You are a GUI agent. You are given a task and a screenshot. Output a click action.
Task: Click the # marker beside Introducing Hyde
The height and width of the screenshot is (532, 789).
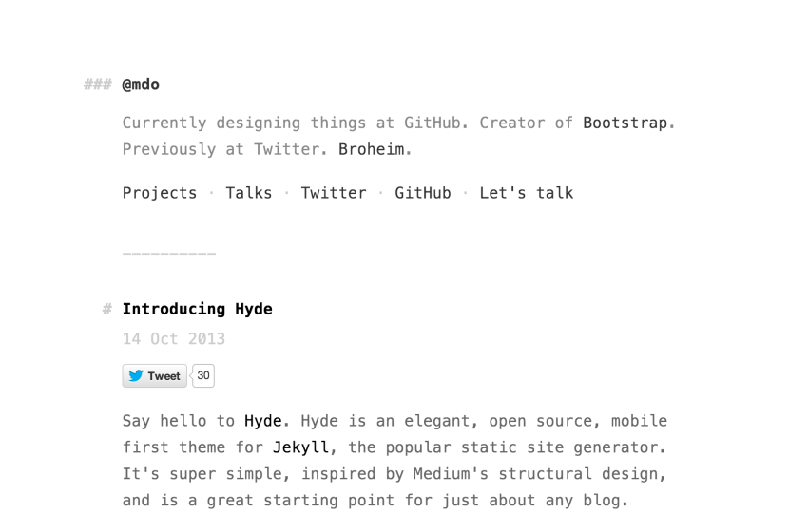tap(107, 309)
